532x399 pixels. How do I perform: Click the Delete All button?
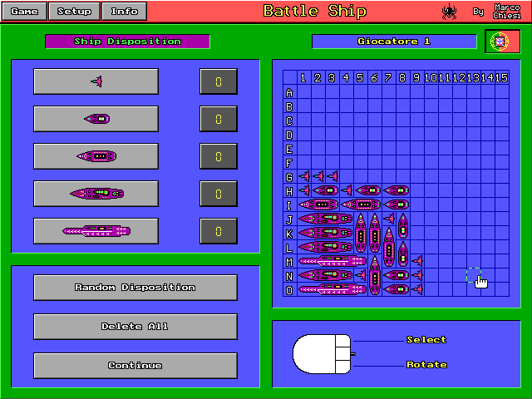click(135, 327)
